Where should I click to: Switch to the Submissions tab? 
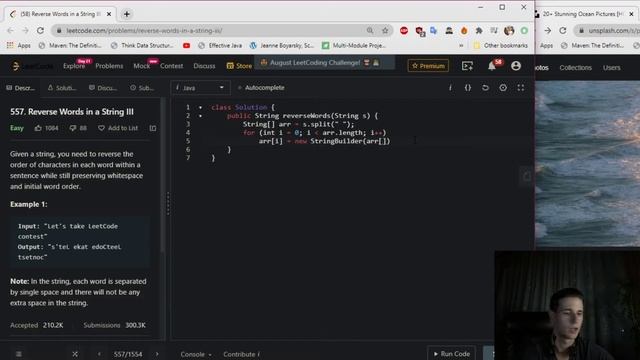coord(142,88)
